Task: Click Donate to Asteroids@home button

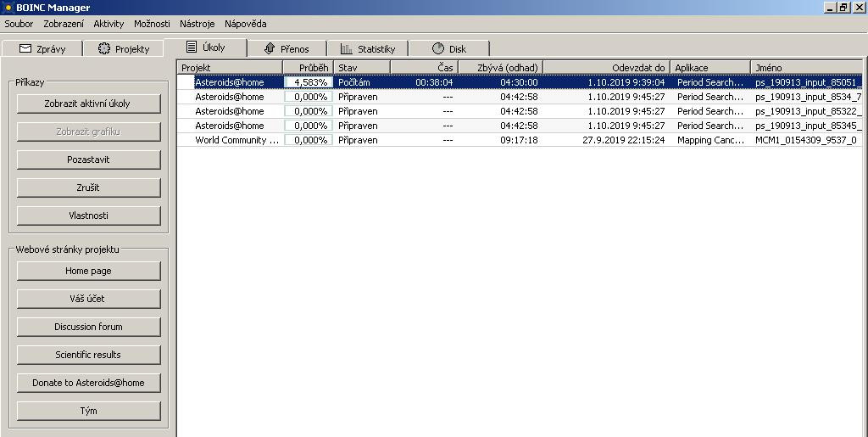Action: [88, 383]
